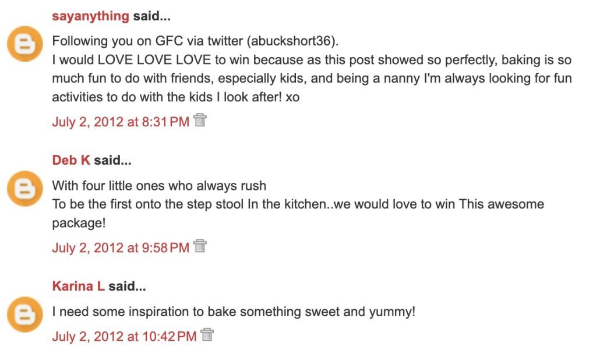Screen dimensions: 600x364
Task: Delete Deb K's comment with the trash icon
Action: point(200,246)
